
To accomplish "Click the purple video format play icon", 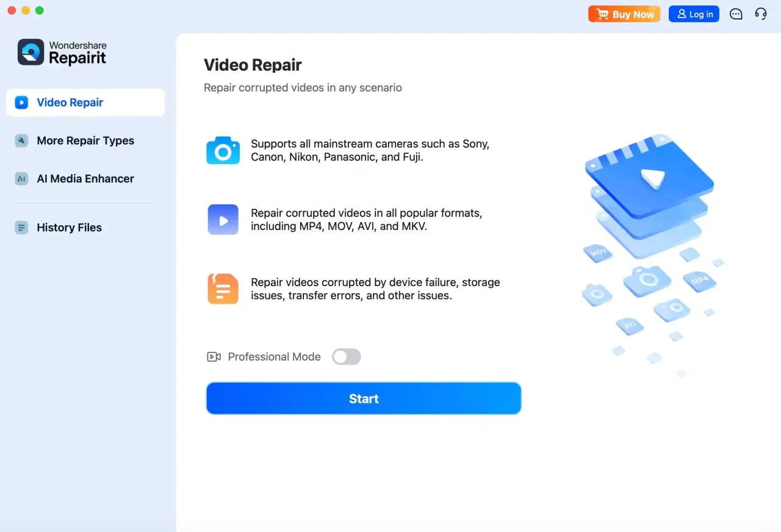I will 223,220.
